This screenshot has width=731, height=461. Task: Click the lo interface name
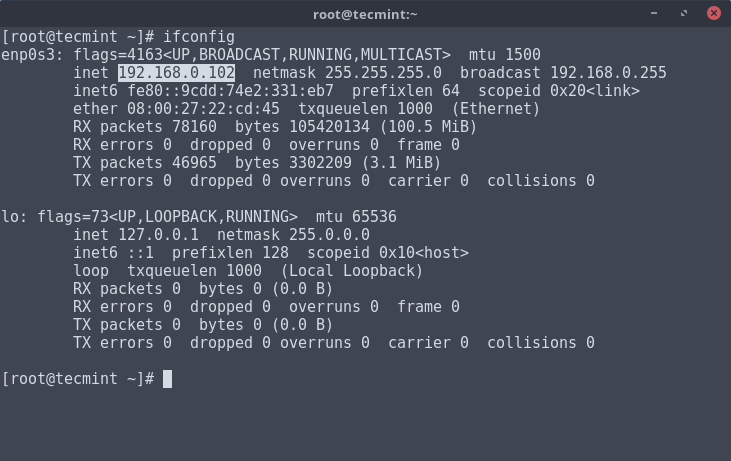click(x=10, y=217)
